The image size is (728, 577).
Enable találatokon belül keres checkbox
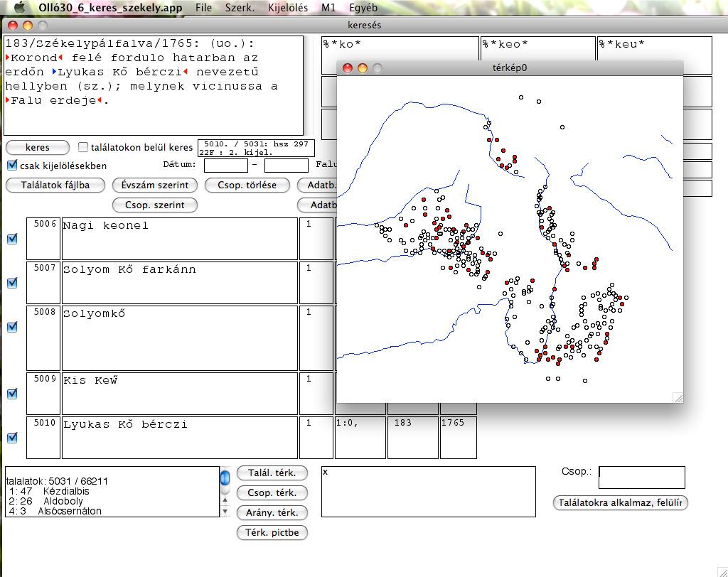pos(83,147)
